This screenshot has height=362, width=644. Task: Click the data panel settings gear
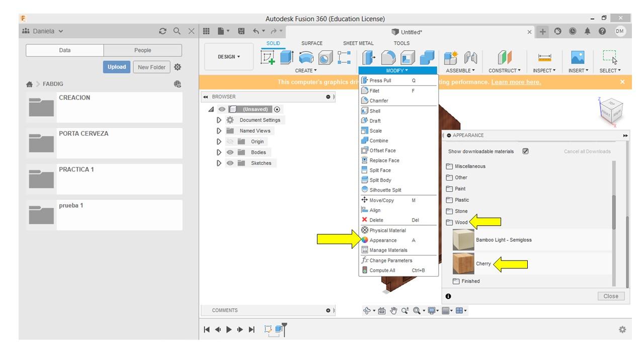click(178, 67)
